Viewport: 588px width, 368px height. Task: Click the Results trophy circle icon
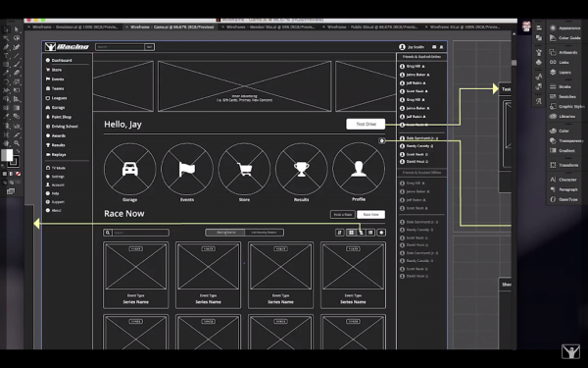(x=301, y=169)
